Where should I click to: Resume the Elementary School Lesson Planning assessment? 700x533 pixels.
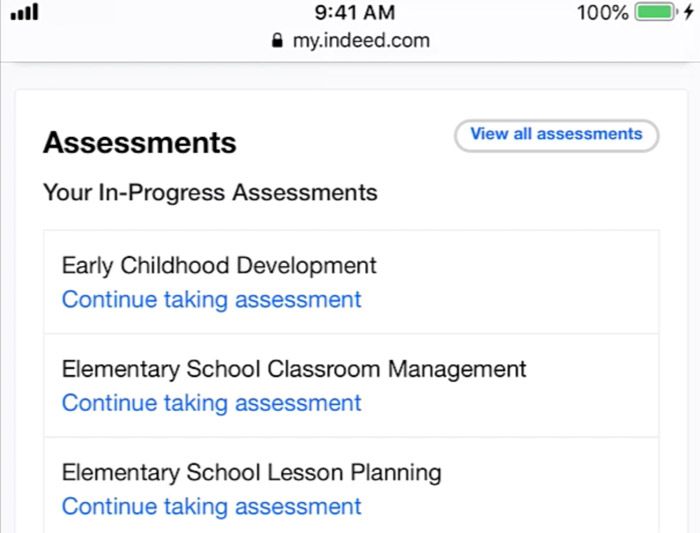(x=211, y=506)
